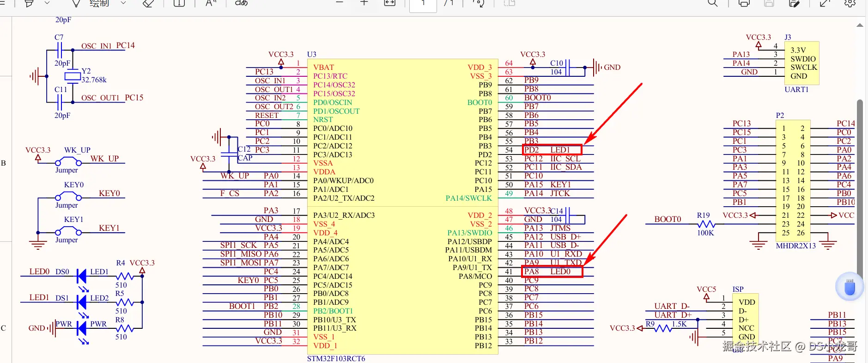The height and width of the screenshot is (363, 868).
Task: Start read aloud from the toolbar
Action: 211,3
